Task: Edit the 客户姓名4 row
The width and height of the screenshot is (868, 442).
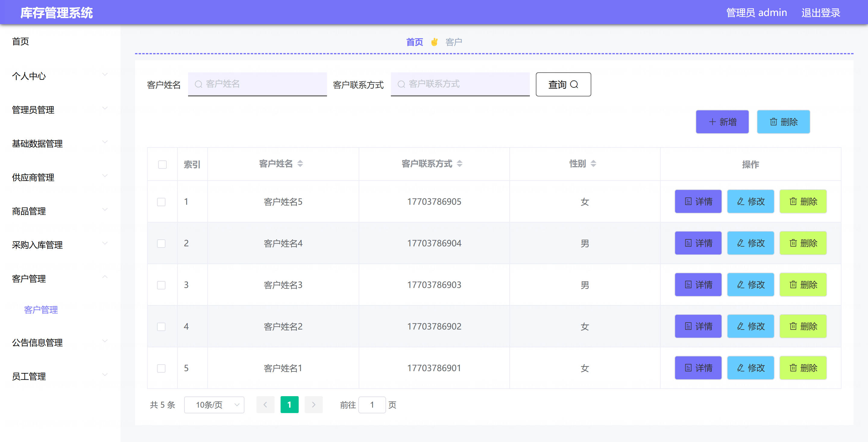Action: click(750, 243)
